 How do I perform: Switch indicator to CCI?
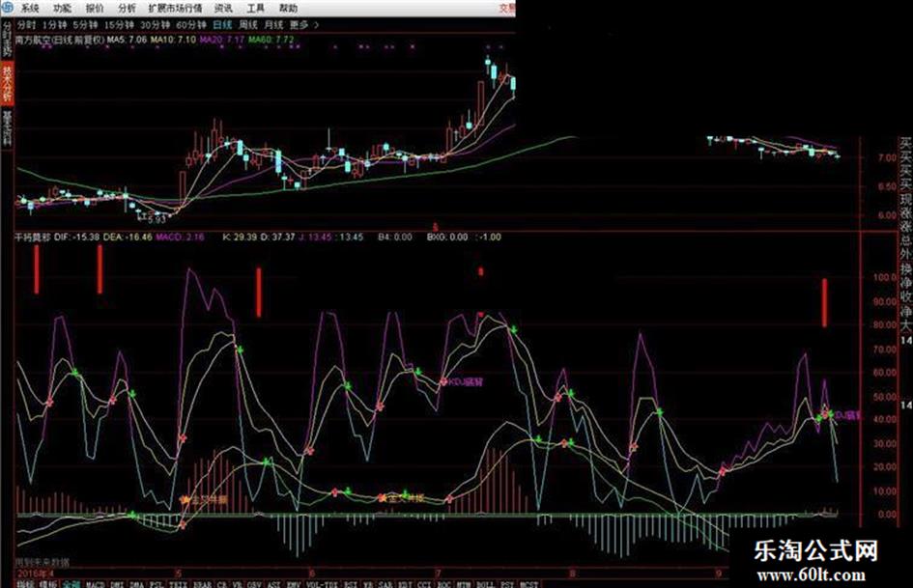[x=424, y=583]
